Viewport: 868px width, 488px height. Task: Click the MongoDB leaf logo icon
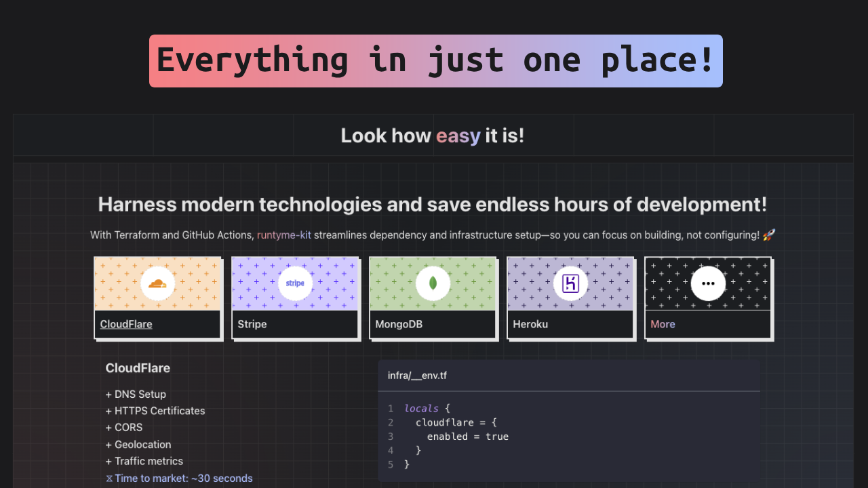click(x=433, y=284)
